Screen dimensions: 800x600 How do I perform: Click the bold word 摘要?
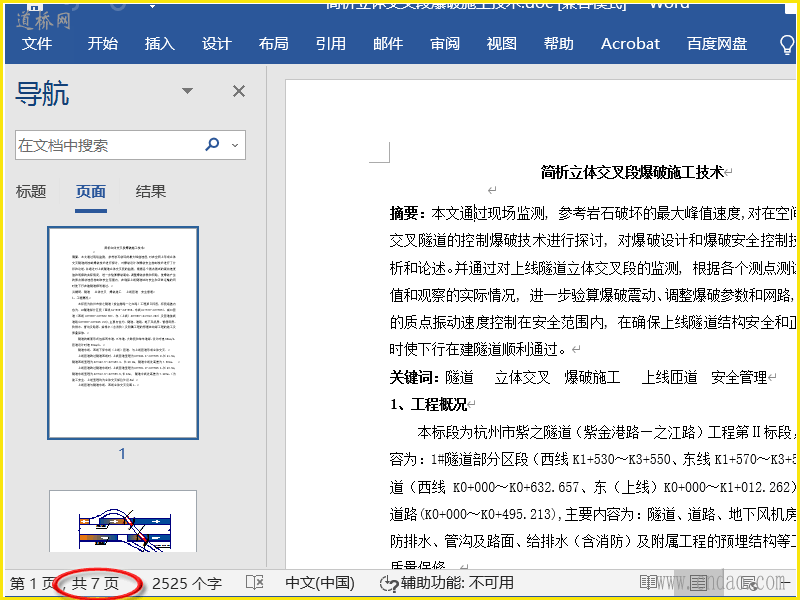tap(404, 213)
